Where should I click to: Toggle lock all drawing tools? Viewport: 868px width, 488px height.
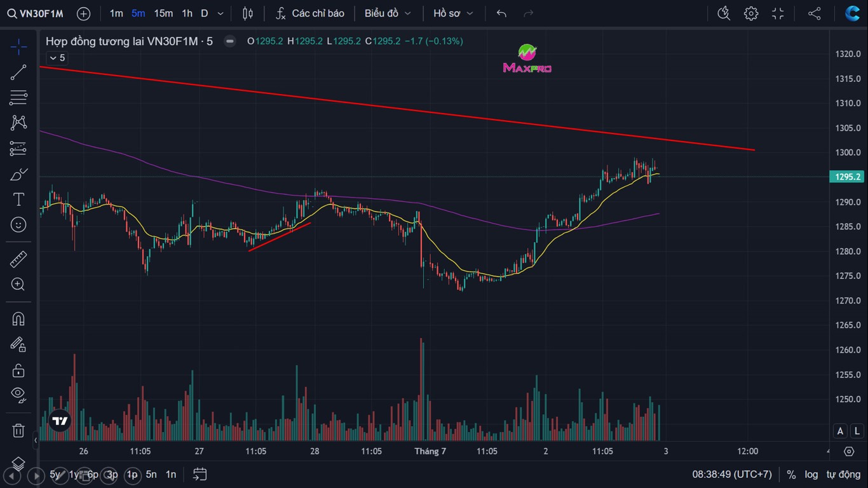click(18, 370)
